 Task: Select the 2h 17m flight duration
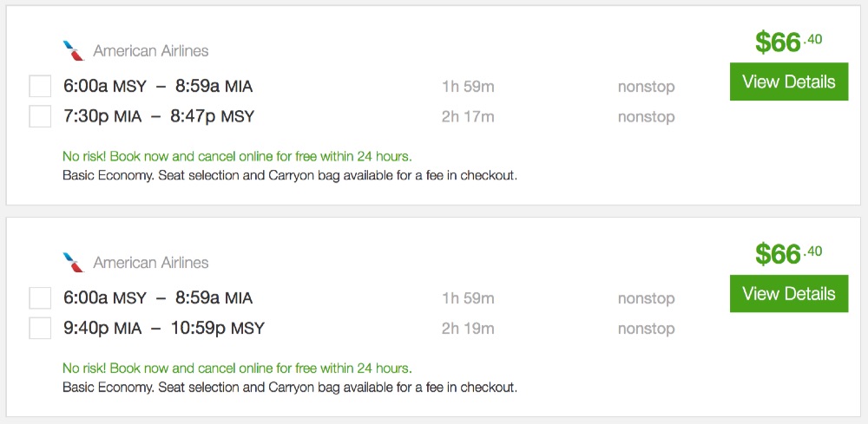468,116
